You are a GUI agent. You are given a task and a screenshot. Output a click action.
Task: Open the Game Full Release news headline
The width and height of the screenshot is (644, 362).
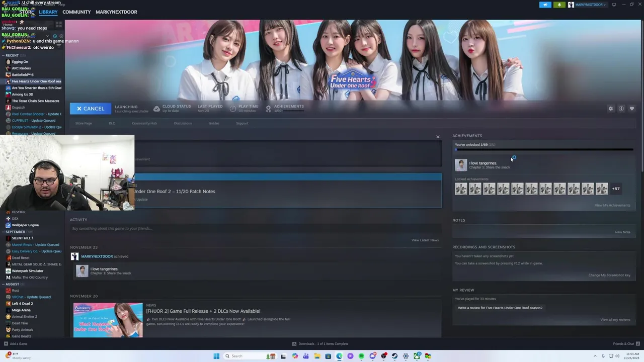(203, 311)
